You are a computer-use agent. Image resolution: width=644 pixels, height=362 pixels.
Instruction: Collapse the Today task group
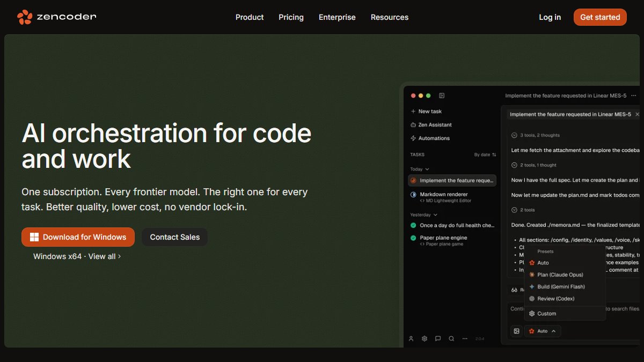click(420, 169)
